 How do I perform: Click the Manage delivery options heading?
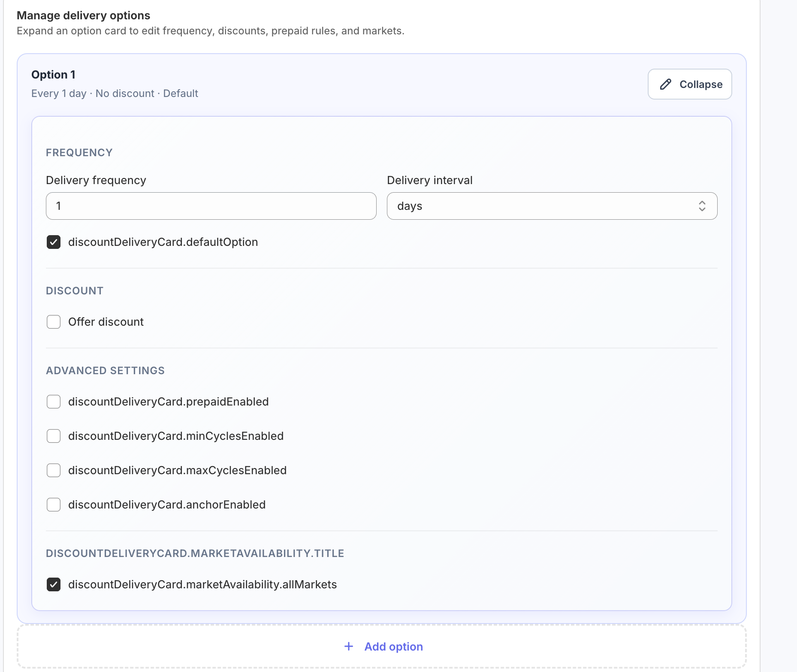click(x=83, y=15)
